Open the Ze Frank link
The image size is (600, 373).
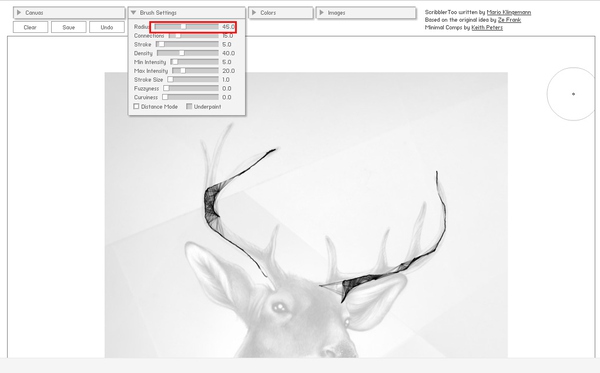tap(509, 20)
